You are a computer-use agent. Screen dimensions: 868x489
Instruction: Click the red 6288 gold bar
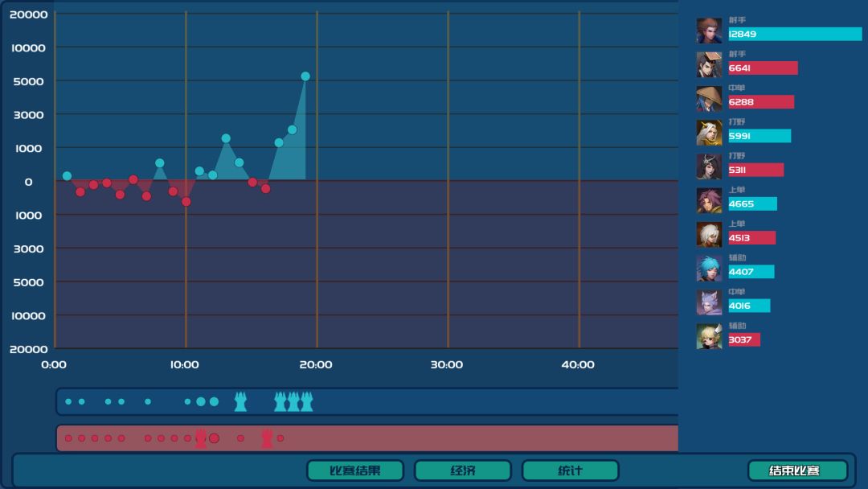tap(761, 102)
